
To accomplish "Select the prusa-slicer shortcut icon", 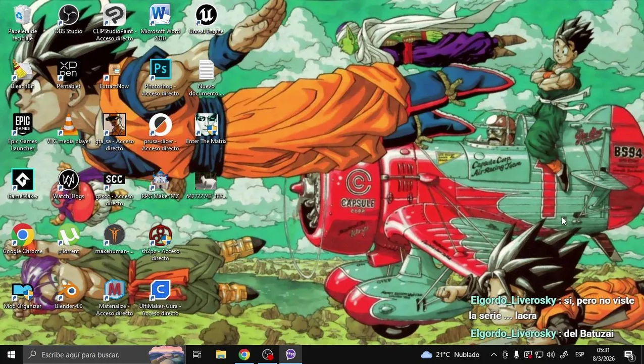I will pyautogui.click(x=160, y=132).
